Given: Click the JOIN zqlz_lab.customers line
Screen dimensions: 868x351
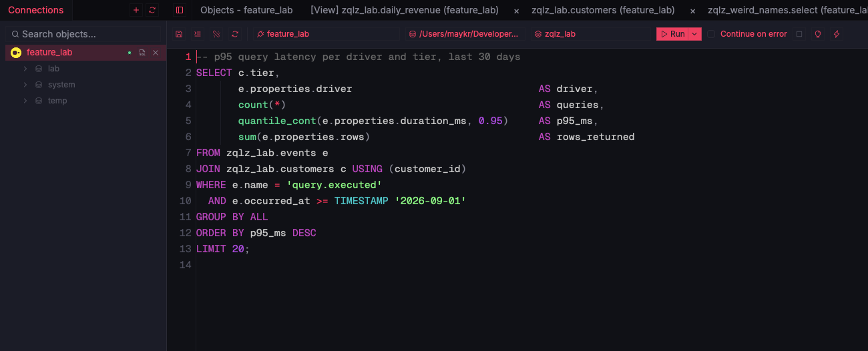Looking at the screenshot, I should click(331, 169).
